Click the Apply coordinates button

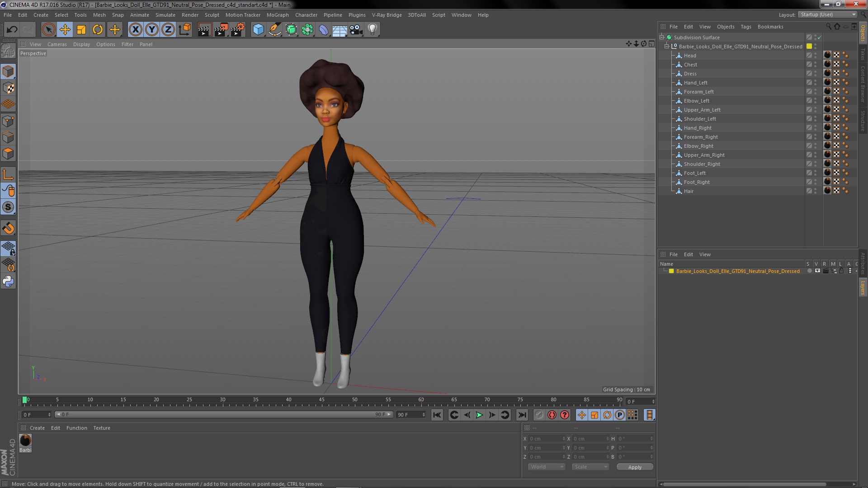coord(635,467)
